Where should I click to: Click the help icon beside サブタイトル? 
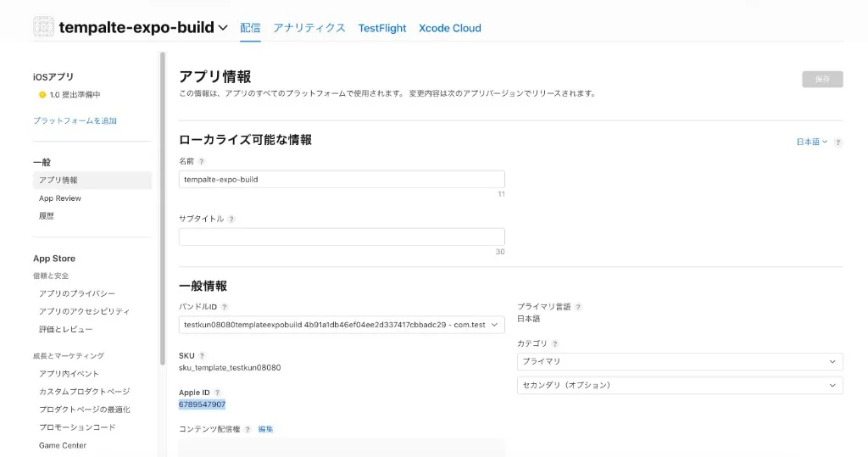(231, 220)
